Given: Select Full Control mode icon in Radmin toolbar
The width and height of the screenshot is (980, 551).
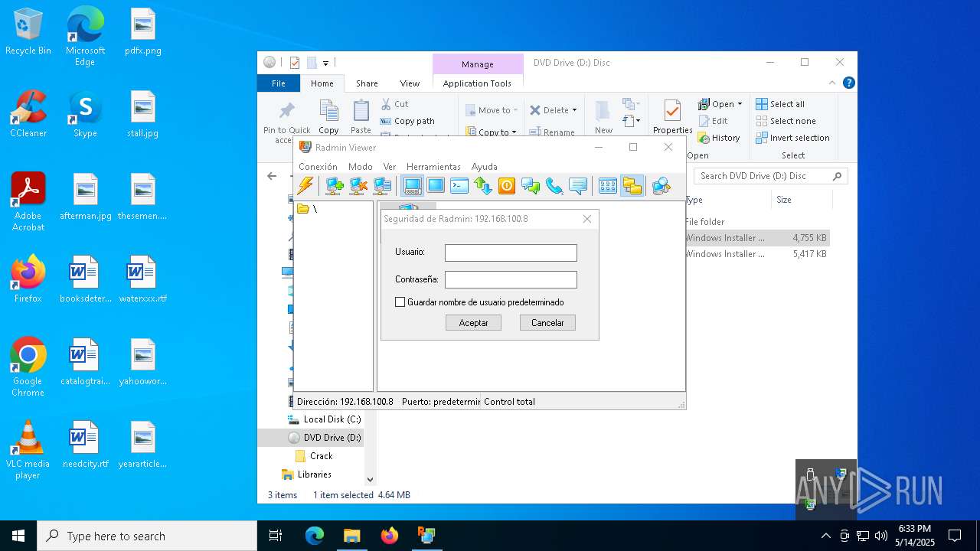Looking at the screenshot, I should tap(412, 186).
